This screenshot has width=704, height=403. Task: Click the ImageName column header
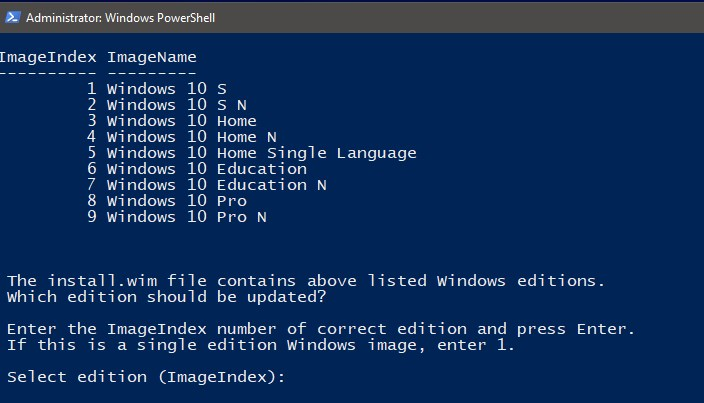point(151,57)
